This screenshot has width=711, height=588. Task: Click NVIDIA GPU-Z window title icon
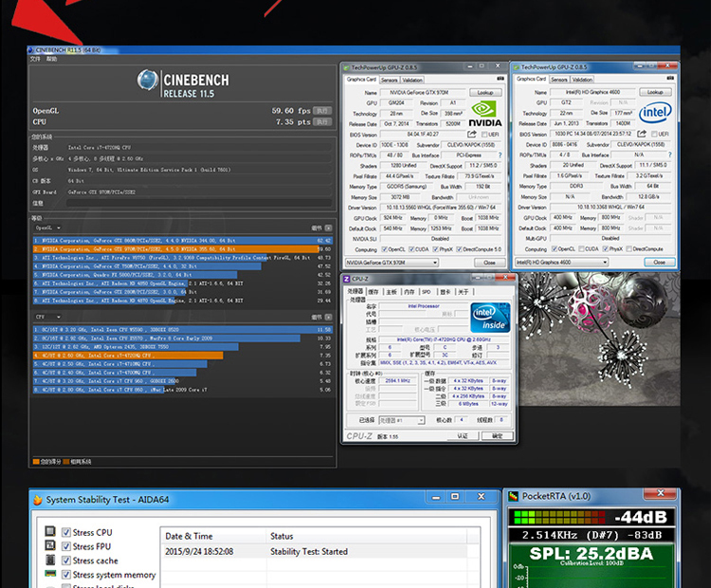(346, 68)
